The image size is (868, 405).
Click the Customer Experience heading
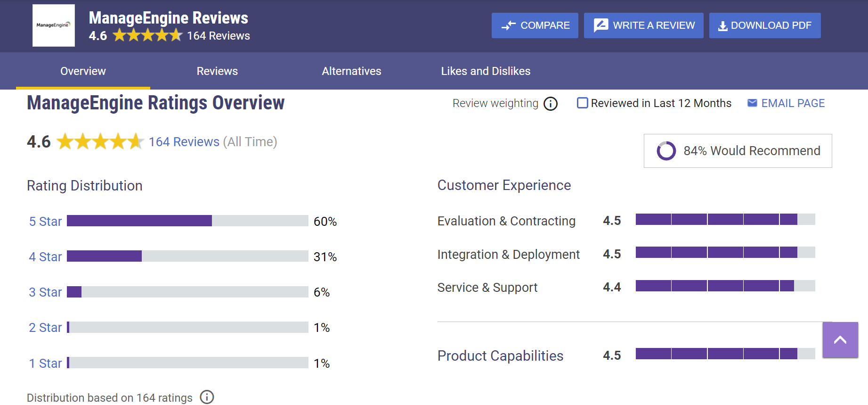[504, 185]
